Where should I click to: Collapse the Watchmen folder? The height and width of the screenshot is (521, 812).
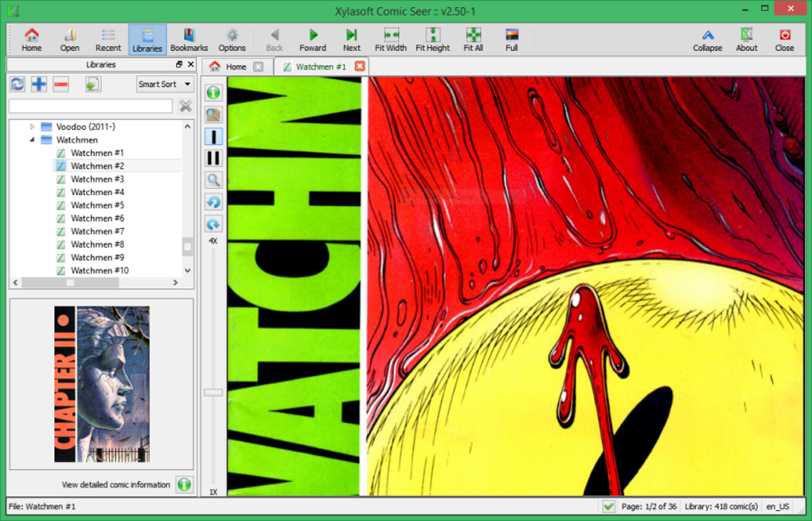pyautogui.click(x=32, y=140)
